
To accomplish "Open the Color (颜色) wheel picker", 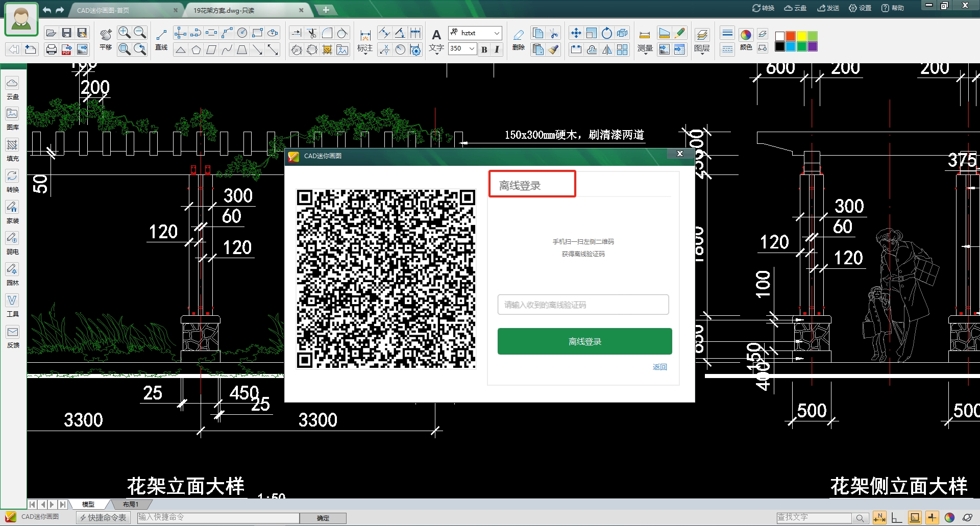I will point(746,39).
